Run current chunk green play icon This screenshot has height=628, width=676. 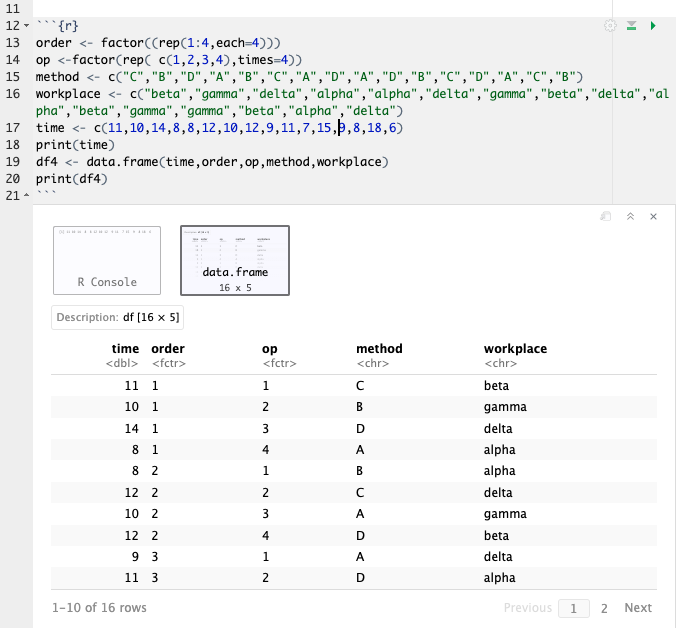pyautogui.click(x=653, y=26)
